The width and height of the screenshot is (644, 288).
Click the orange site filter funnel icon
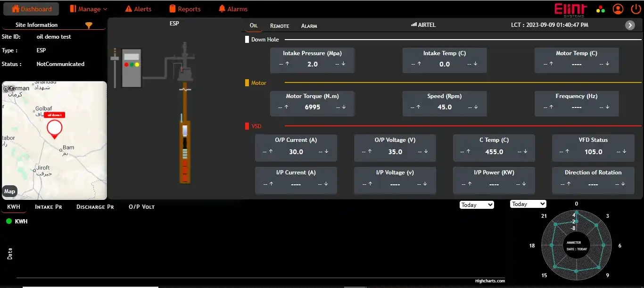pyautogui.click(x=89, y=25)
